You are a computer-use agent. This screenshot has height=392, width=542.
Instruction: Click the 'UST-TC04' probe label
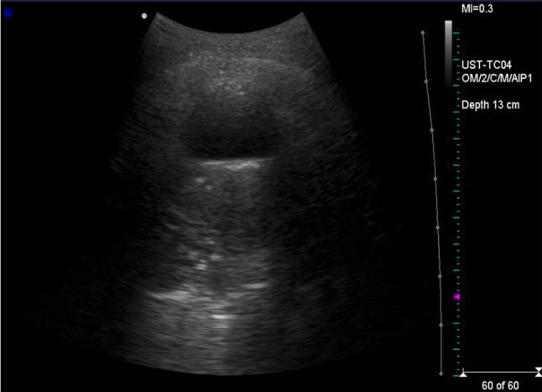[x=487, y=65]
